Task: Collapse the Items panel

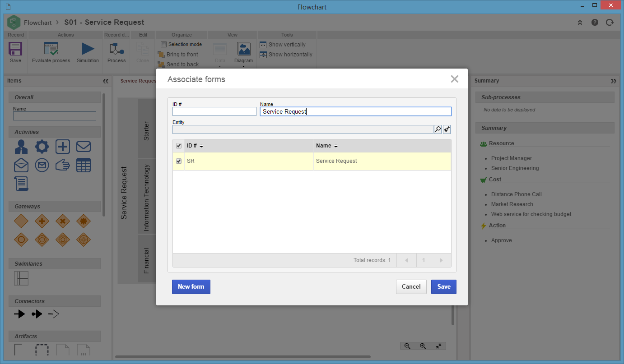Action: pyautogui.click(x=106, y=81)
